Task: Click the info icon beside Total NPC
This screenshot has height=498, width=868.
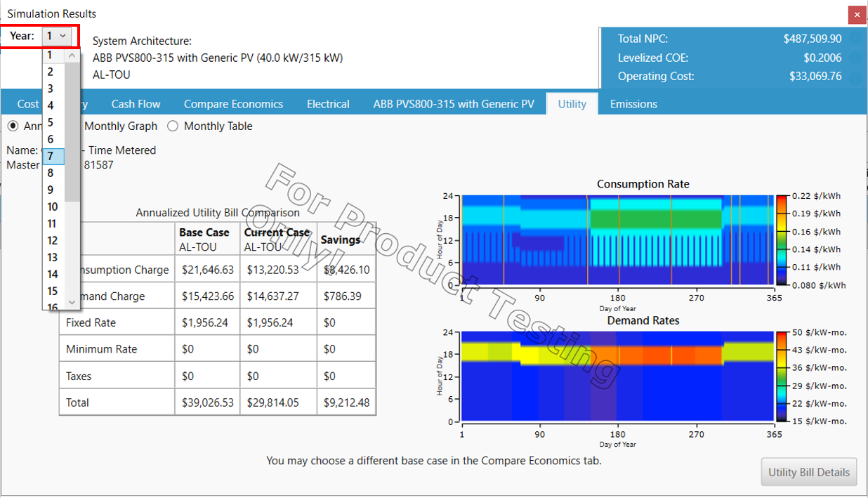Action: coord(856,39)
